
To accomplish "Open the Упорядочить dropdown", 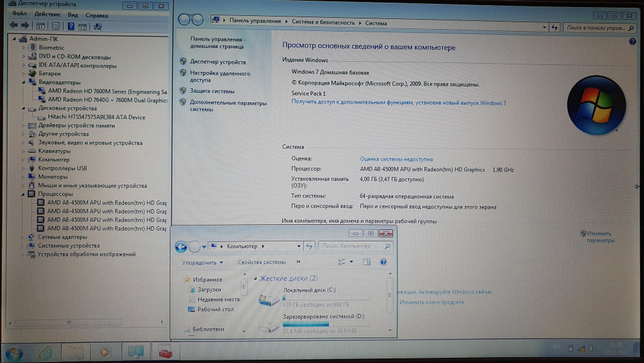I will pyautogui.click(x=202, y=262).
